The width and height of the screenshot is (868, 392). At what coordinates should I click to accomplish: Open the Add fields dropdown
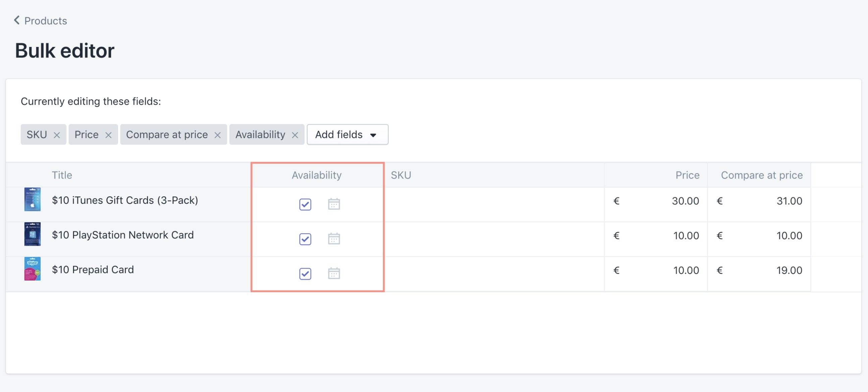[x=347, y=135]
